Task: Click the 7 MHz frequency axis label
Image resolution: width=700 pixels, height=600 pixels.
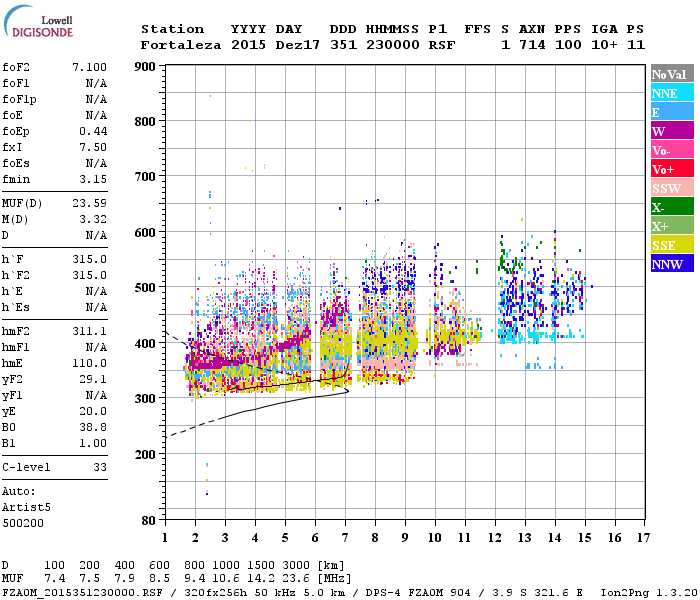Action: pyautogui.click(x=345, y=538)
